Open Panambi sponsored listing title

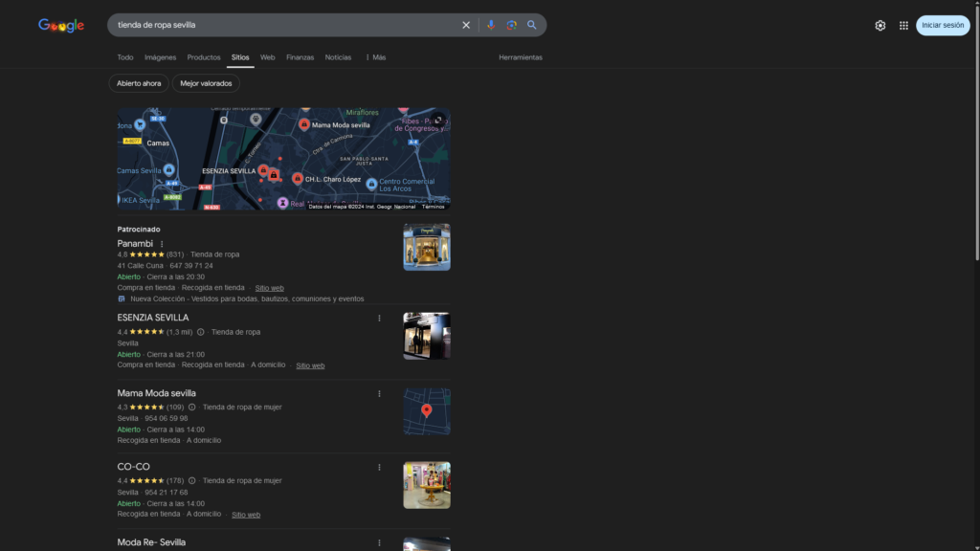pos(135,244)
